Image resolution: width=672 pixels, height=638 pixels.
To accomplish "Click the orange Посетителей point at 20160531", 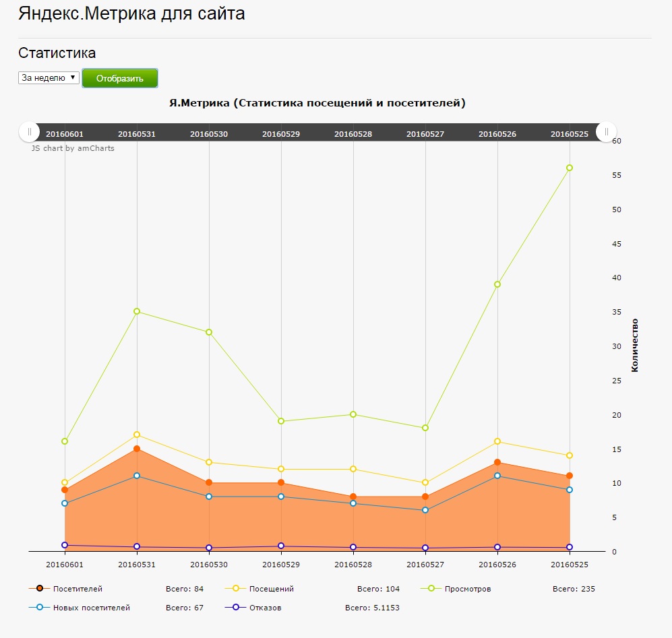I will point(137,449).
